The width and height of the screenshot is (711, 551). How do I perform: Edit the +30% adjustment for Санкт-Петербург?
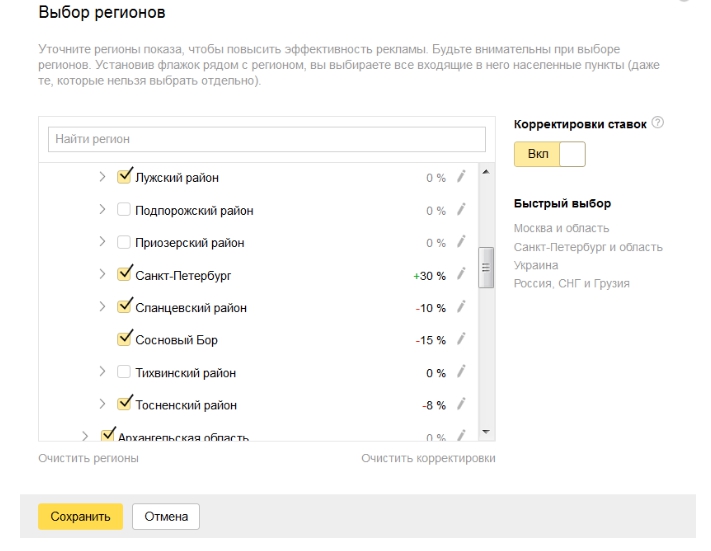pyautogui.click(x=461, y=275)
